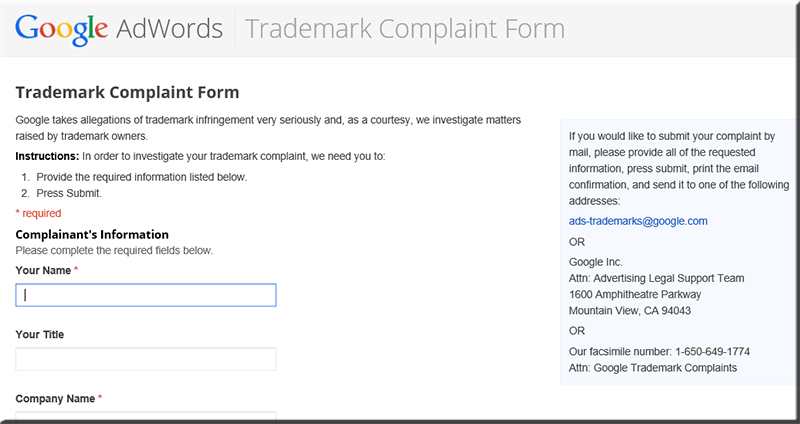800x424 pixels.
Task: Click the Google logo in the header
Action: pyautogui.click(x=61, y=30)
